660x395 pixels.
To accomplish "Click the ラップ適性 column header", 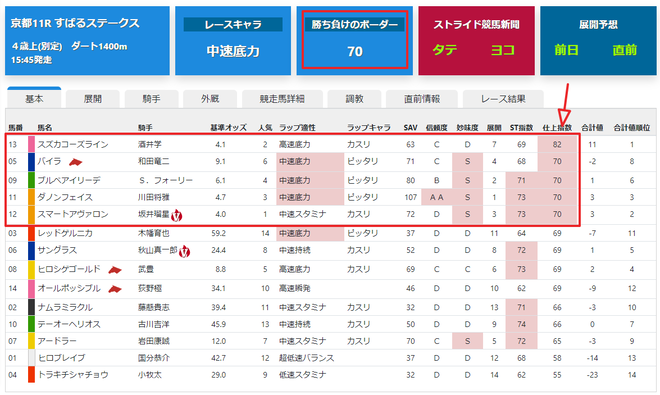I will click(297, 128).
